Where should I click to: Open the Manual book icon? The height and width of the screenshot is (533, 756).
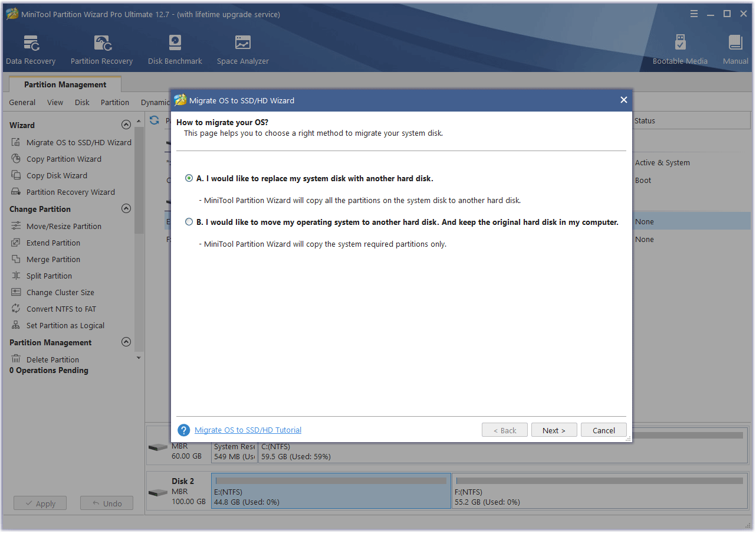[x=735, y=43]
